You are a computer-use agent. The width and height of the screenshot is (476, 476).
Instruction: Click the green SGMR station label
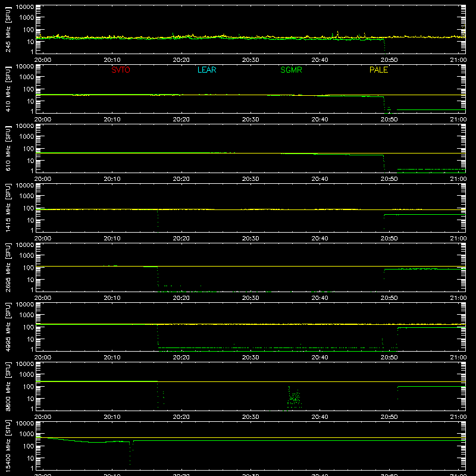point(291,70)
